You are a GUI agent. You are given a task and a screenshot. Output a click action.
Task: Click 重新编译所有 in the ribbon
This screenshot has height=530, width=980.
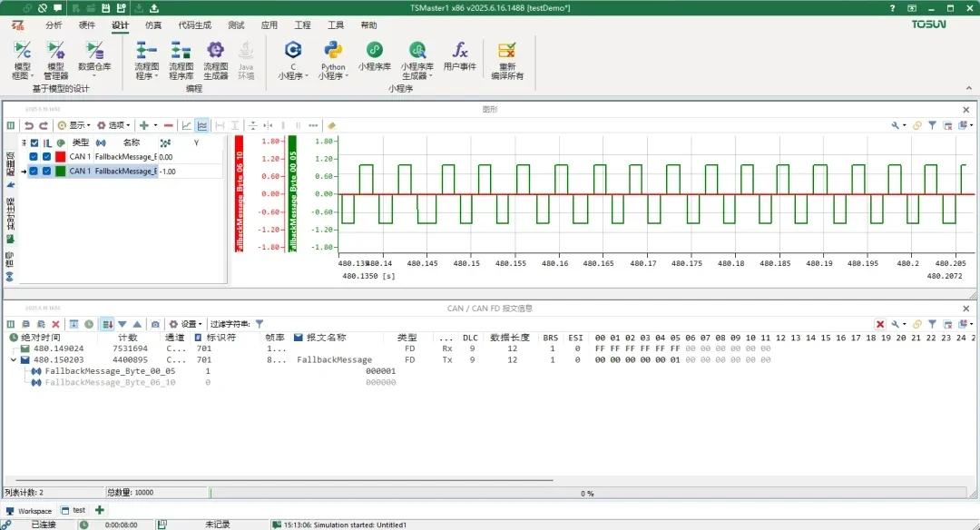coord(507,56)
